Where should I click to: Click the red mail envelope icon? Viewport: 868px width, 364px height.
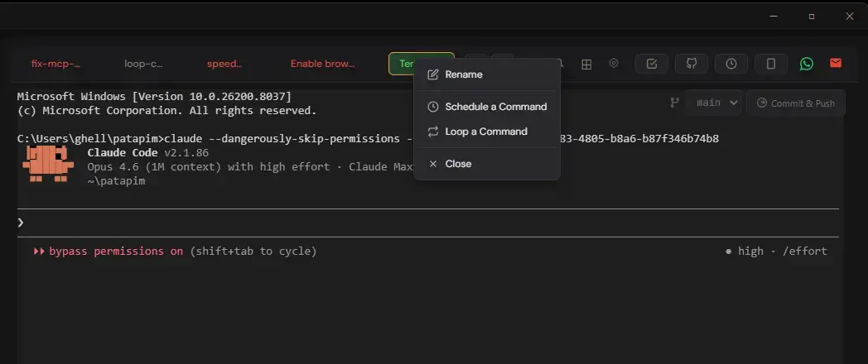coord(836,64)
